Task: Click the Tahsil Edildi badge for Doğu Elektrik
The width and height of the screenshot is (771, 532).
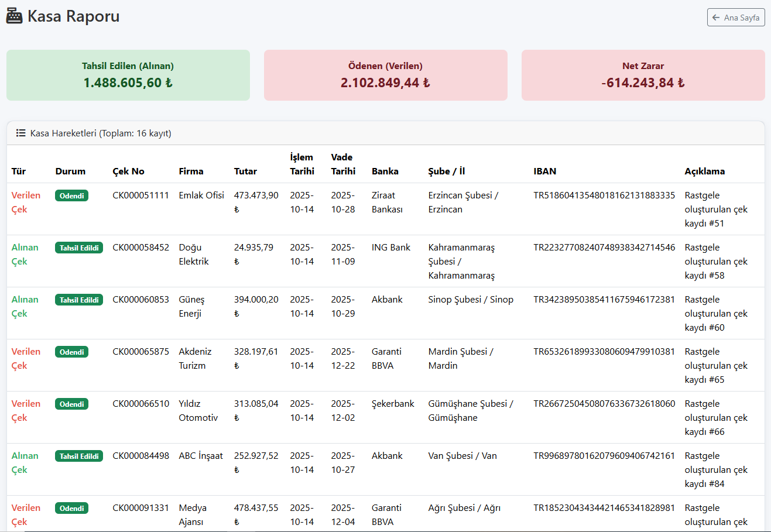Action: click(x=79, y=248)
